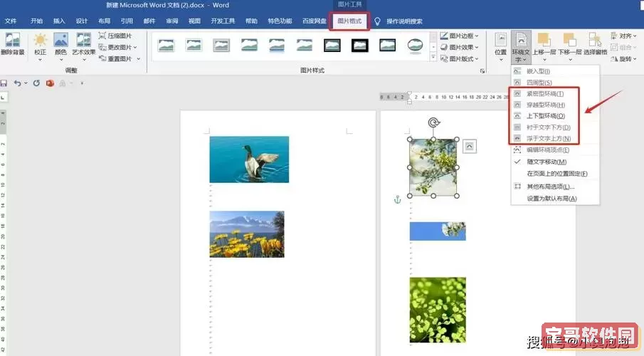Screen dimensions: 644x356
Task: Select the duck photo on the left page
Action: coord(249,159)
